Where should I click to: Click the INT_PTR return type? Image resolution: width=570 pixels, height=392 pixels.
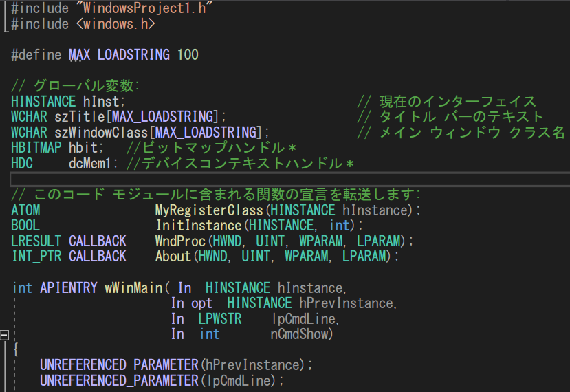[36, 257]
